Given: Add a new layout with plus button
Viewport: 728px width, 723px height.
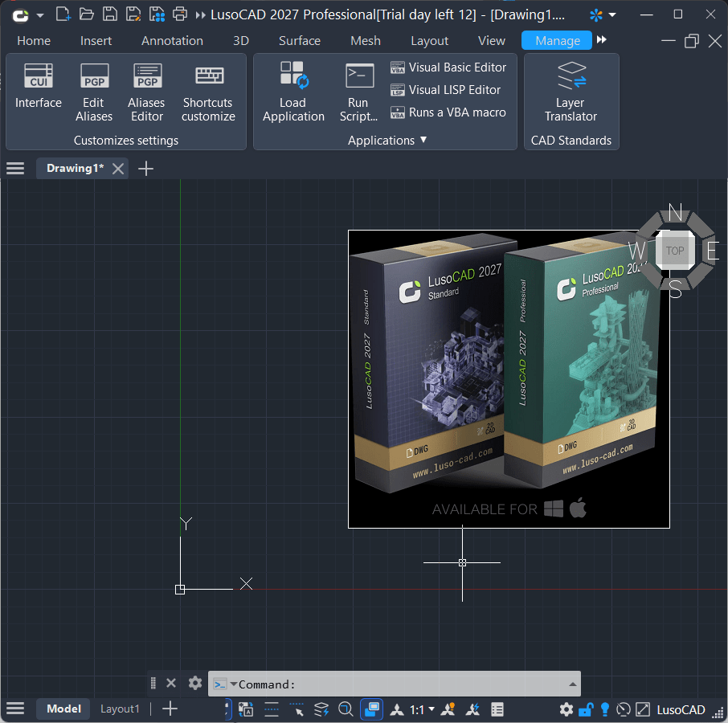Looking at the screenshot, I should [x=170, y=709].
